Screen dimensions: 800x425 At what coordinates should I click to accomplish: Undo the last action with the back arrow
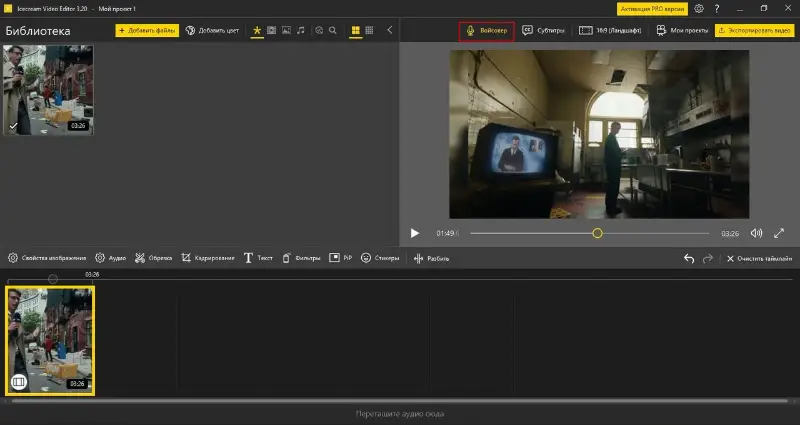[689, 259]
